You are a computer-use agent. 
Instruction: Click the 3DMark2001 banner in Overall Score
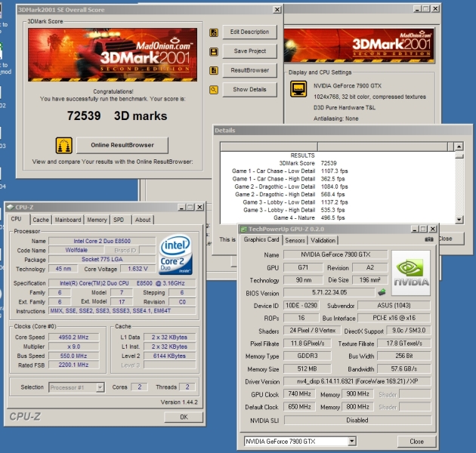113,54
